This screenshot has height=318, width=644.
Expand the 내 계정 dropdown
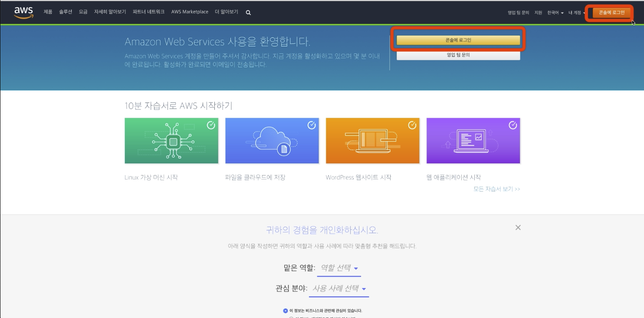[577, 13]
